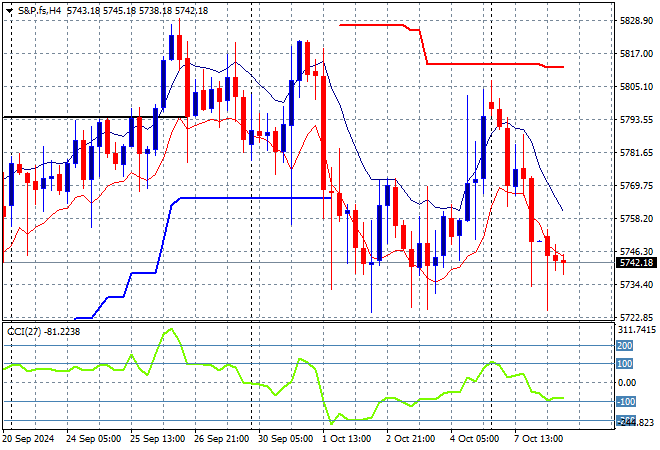This screenshot has height=450, width=660.
Task: Click the 5722.85 price axis label
Action: pyautogui.click(x=636, y=317)
